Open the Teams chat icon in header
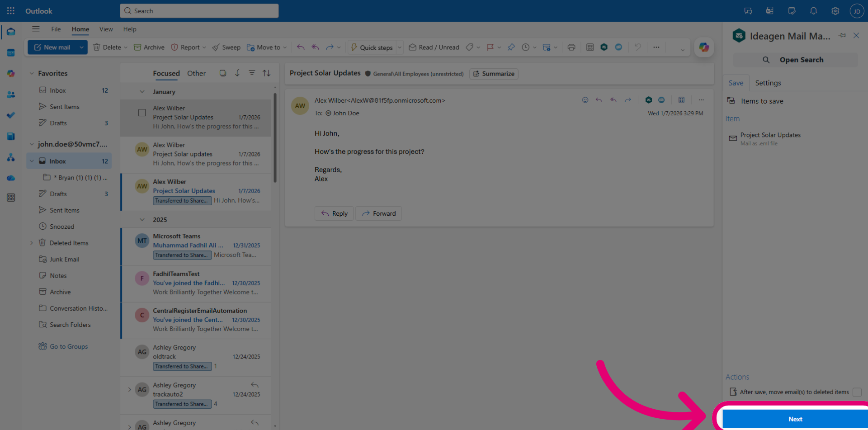 [748, 11]
